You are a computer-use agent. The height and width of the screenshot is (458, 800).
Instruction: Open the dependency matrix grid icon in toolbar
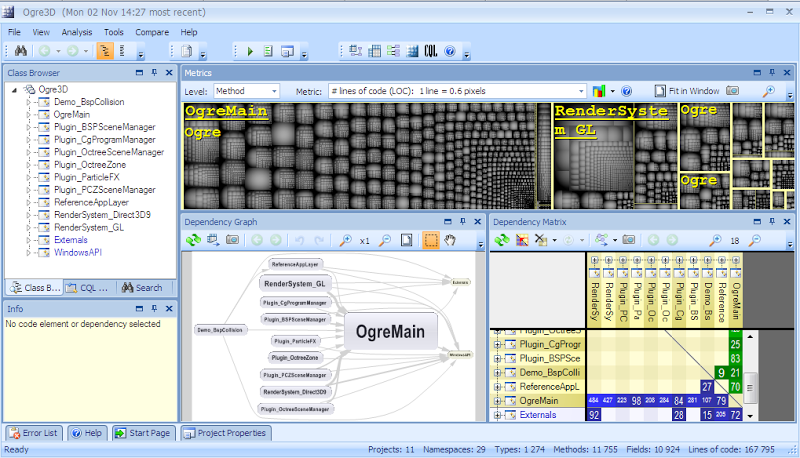coord(374,51)
